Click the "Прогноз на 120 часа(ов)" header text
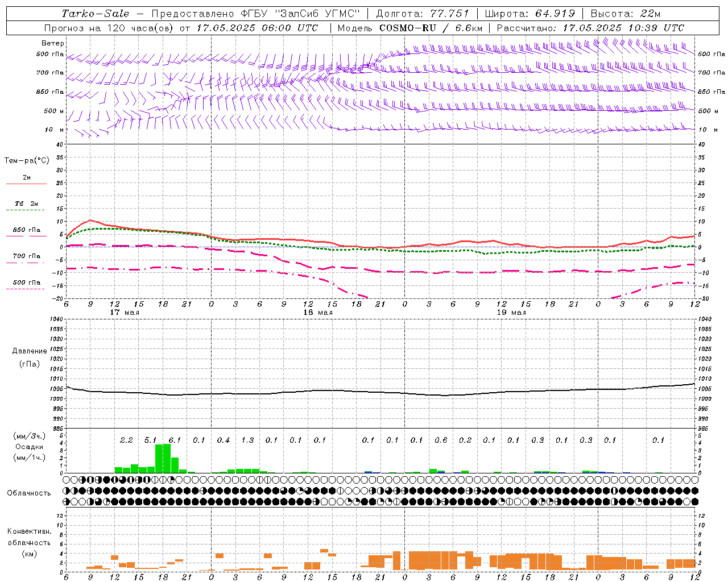This screenshot has width=728, height=582. tap(109, 28)
